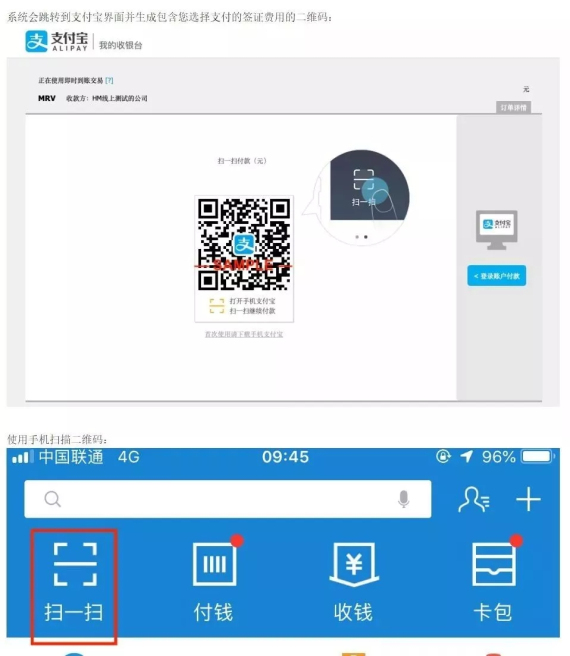
Task: Click the 我的收银台 header text
Action: 121,45
